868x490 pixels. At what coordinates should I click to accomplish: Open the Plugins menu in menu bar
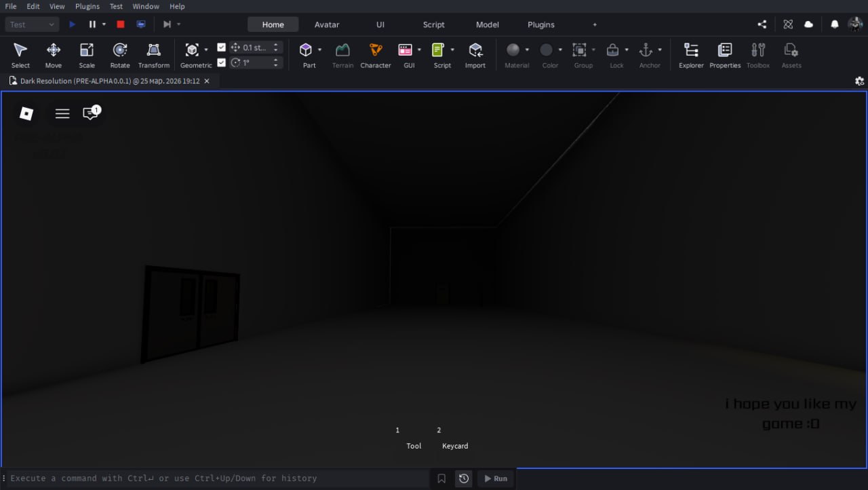pos(87,6)
